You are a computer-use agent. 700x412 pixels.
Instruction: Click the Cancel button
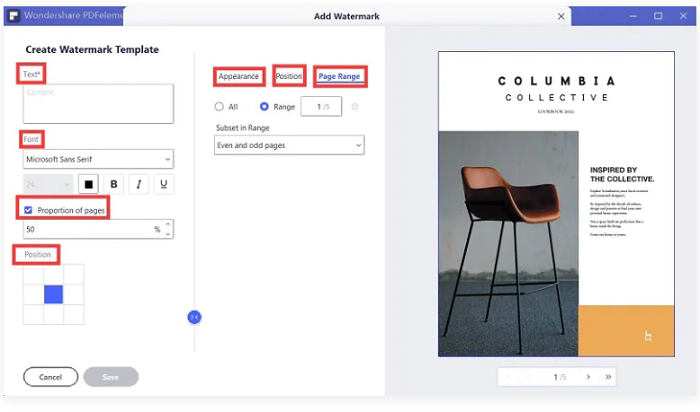click(50, 377)
